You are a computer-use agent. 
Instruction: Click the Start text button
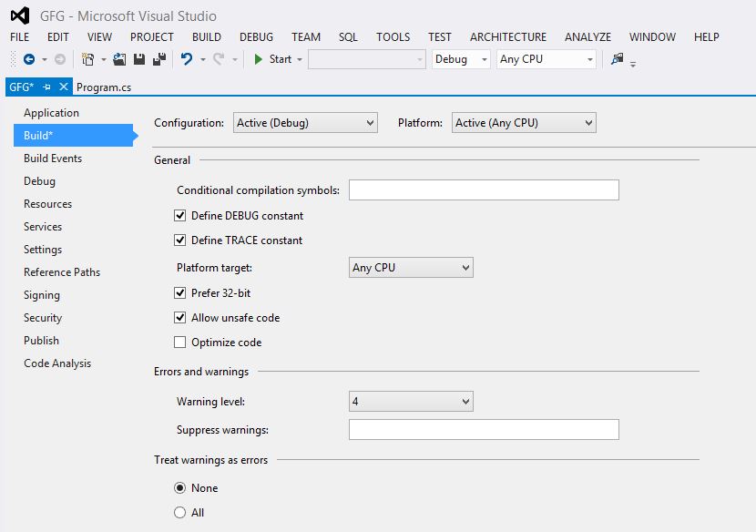click(x=281, y=59)
